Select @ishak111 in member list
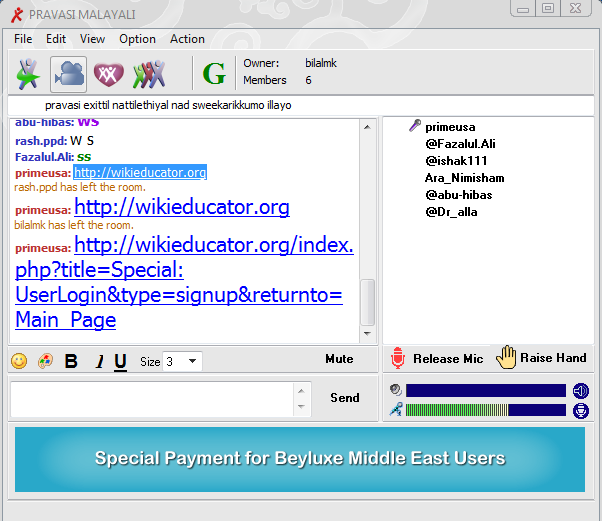This screenshot has height=521, width=602. tap(456, 161)
